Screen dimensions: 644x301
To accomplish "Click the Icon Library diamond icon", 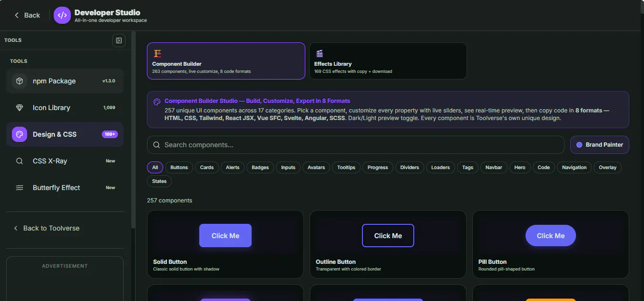I will 20,108.
